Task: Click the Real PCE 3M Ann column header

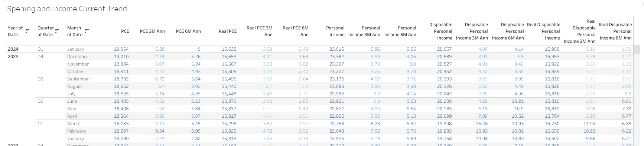Action: point(260,31)
